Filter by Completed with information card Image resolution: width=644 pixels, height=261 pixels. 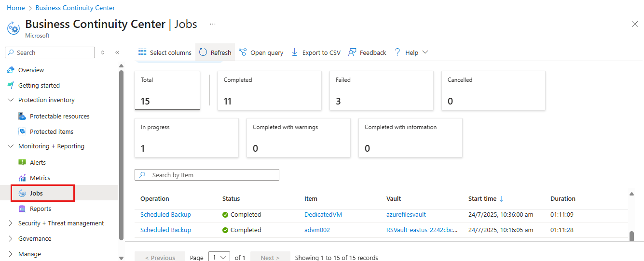(411, 138)
